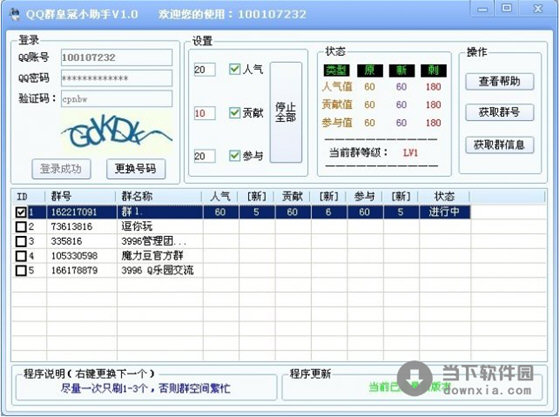Sort by the 群号 column header
The height and width of the screenshot is (417, 560).
point(81,196)
